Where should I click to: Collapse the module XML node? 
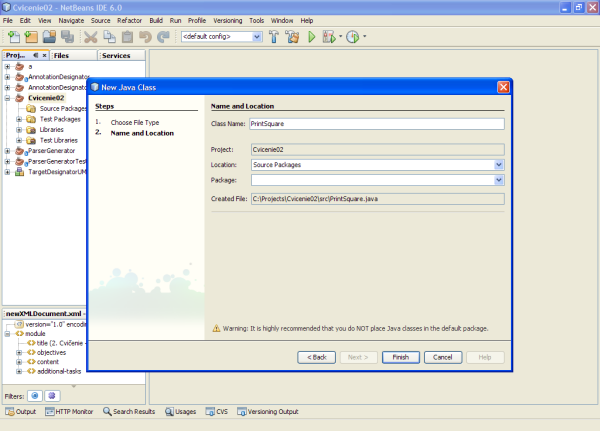coord(7,334)
